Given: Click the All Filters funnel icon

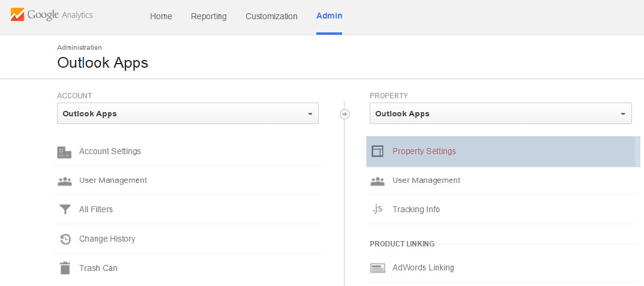Looking at the screenshot, I should pos(64,210).
